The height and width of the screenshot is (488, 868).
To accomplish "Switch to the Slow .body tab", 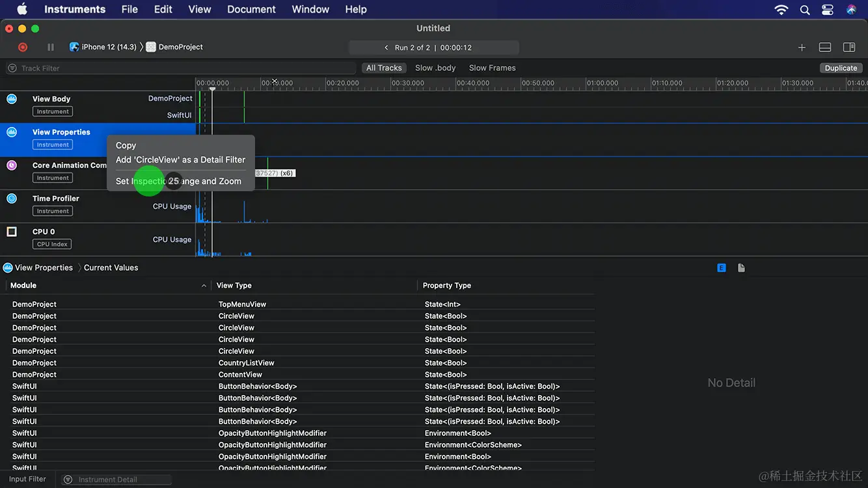I will pos(435,68).
